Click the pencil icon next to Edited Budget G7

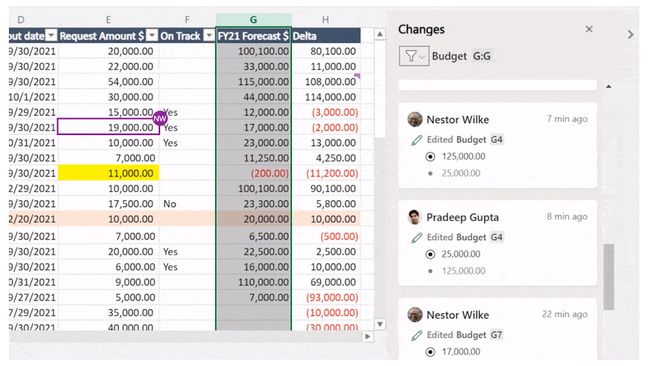(417, 335)
